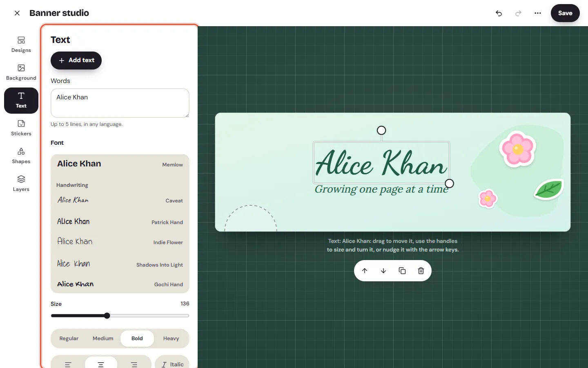Open the Background panel
The image size is (588, 368).
point(21,72)
